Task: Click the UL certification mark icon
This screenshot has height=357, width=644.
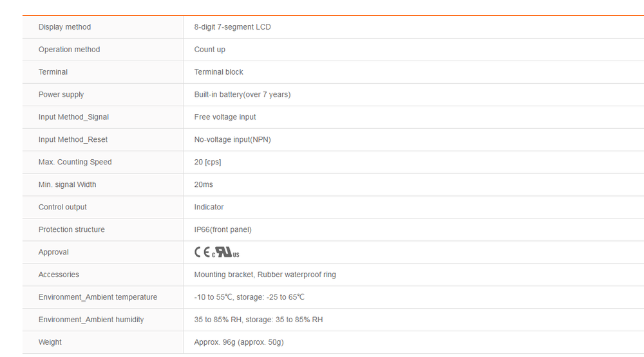Action: tap(225, 253)
